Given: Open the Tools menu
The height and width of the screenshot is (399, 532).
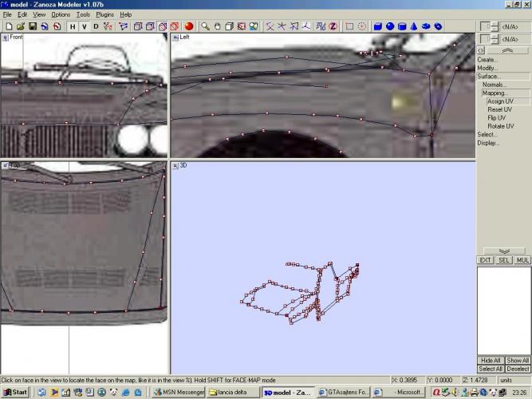Looking at the screenshot, I should coord(83,14).
